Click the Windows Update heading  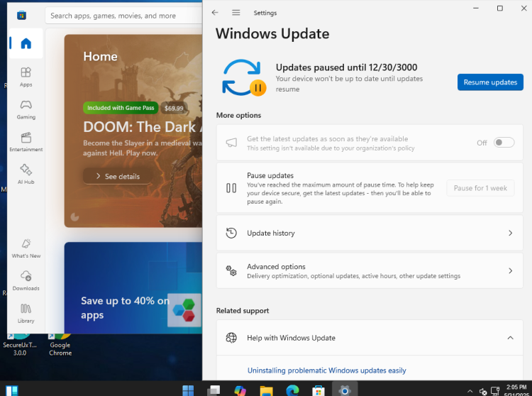272,33
